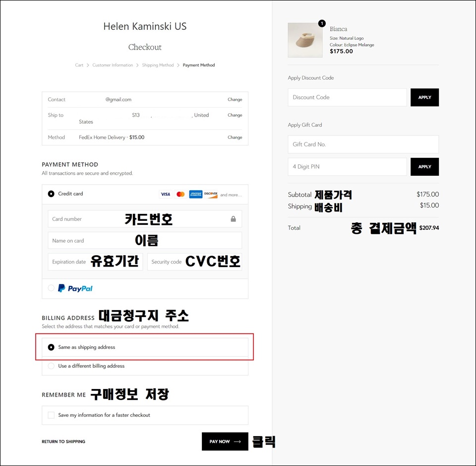Viewport: 476px width, 466px height.
Task: Select the Credit card payment option
Action: tap(51, 194)
